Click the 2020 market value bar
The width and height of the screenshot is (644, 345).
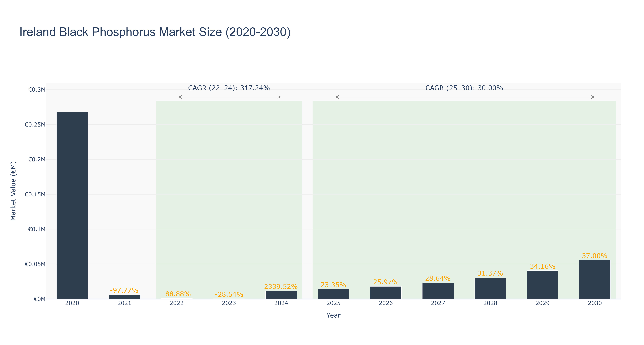point(72,206)
